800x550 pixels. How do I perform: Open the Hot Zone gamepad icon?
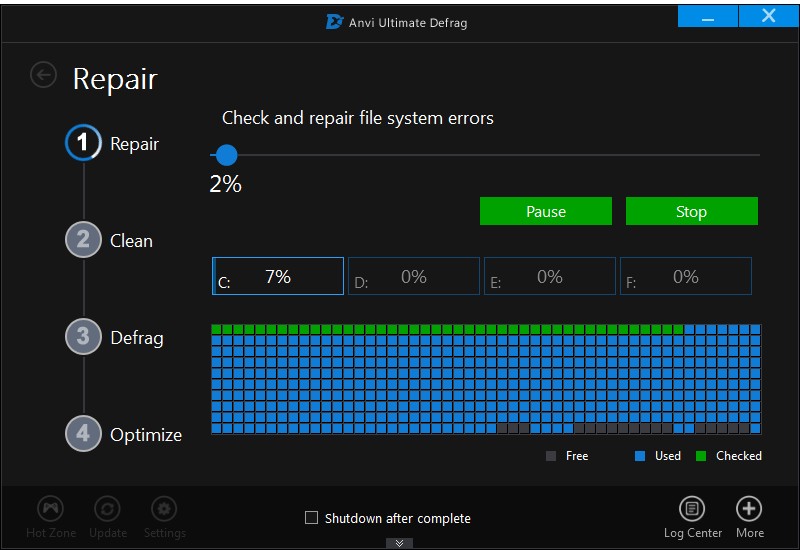click(x=50, y=509)
